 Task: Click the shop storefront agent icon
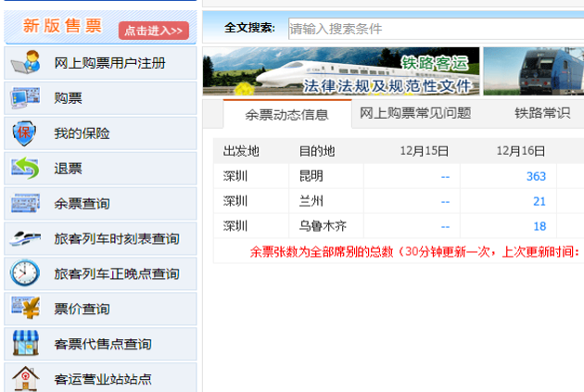(x=25, y=343)
